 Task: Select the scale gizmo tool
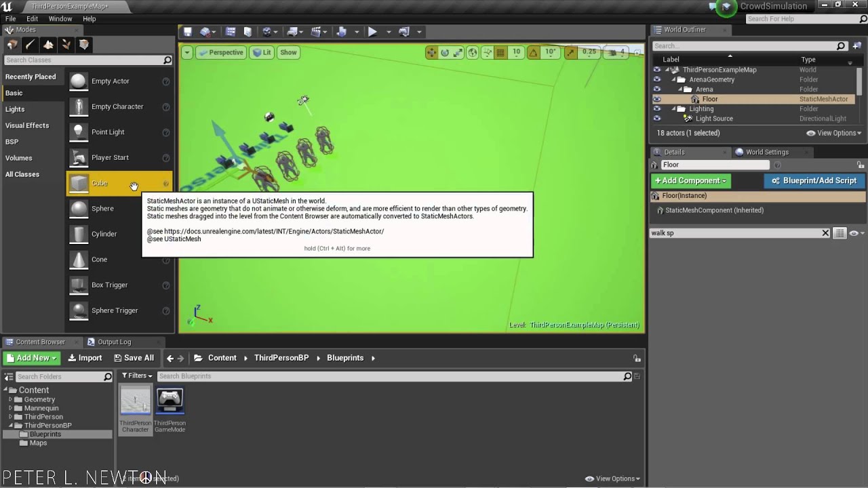[x=458, y=52]
